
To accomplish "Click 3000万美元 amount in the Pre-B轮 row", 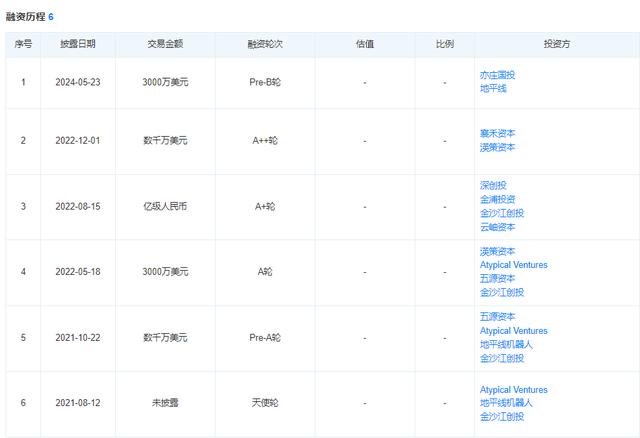I will pos(165,82).
